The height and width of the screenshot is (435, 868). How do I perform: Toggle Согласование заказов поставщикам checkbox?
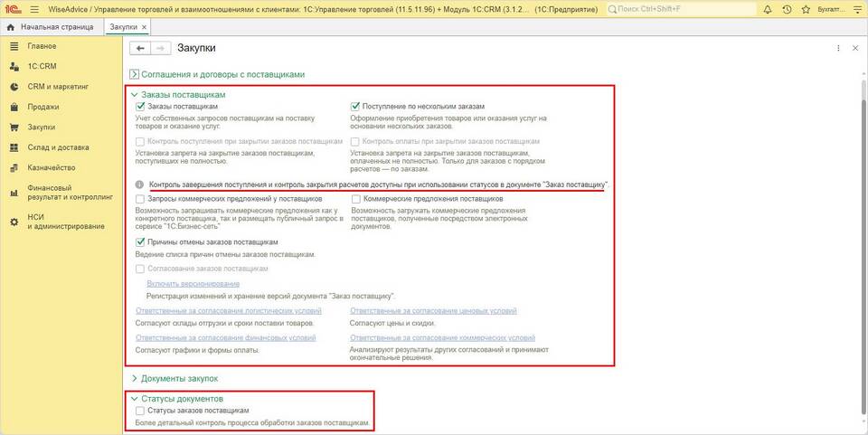click(140, 269)
